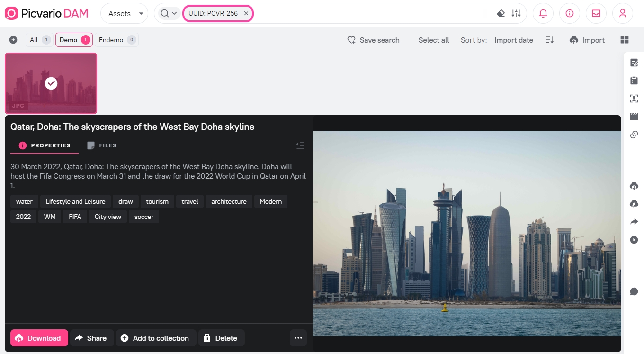
Task: Open the Picvario DAM home logo
Action: (46, 13)
